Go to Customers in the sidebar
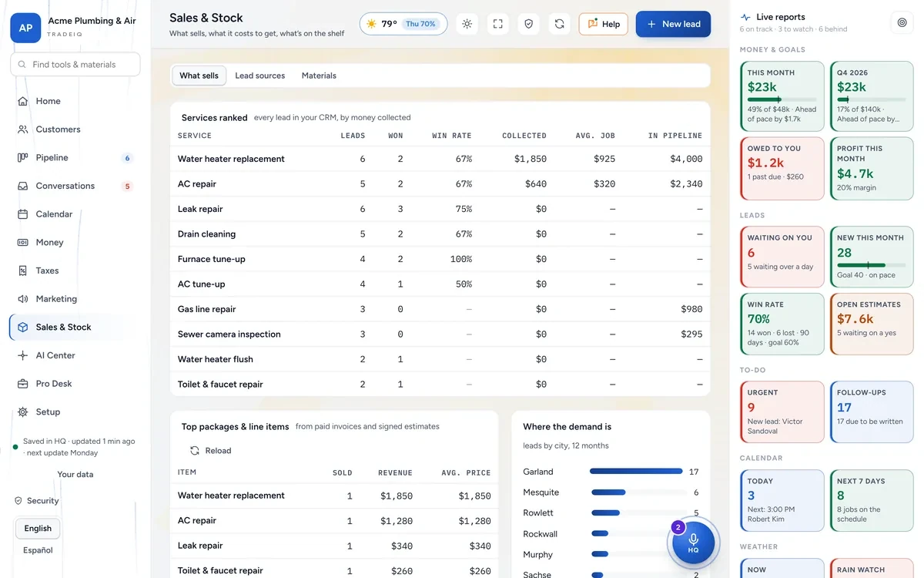 coord(75,129)
